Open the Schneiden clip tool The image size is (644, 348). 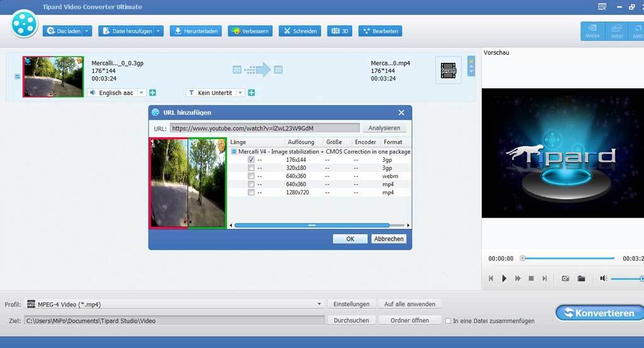tap(300, 31)
